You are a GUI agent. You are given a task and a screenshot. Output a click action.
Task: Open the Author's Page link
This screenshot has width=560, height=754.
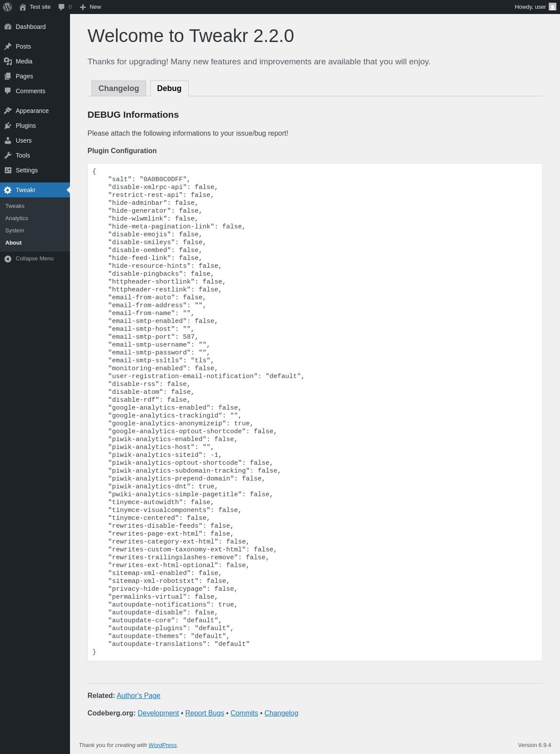[x=138, y=696]
